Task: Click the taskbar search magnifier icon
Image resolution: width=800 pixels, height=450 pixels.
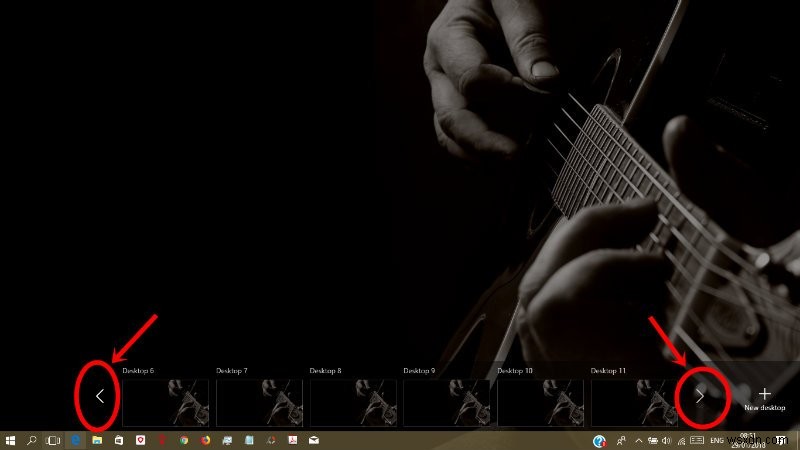Action: pyautogui.click(x=32, y=440)
